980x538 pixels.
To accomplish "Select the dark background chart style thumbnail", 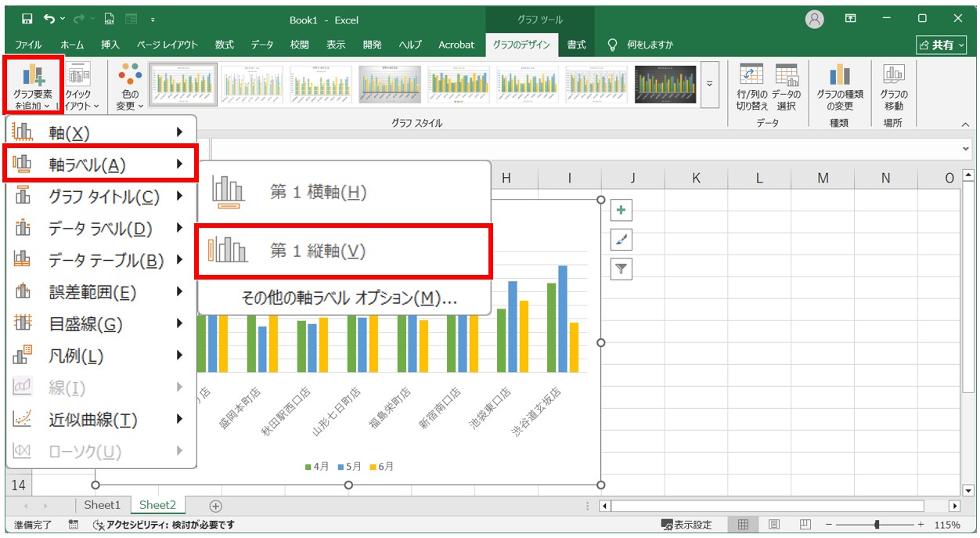I will (x=665, y=84).
